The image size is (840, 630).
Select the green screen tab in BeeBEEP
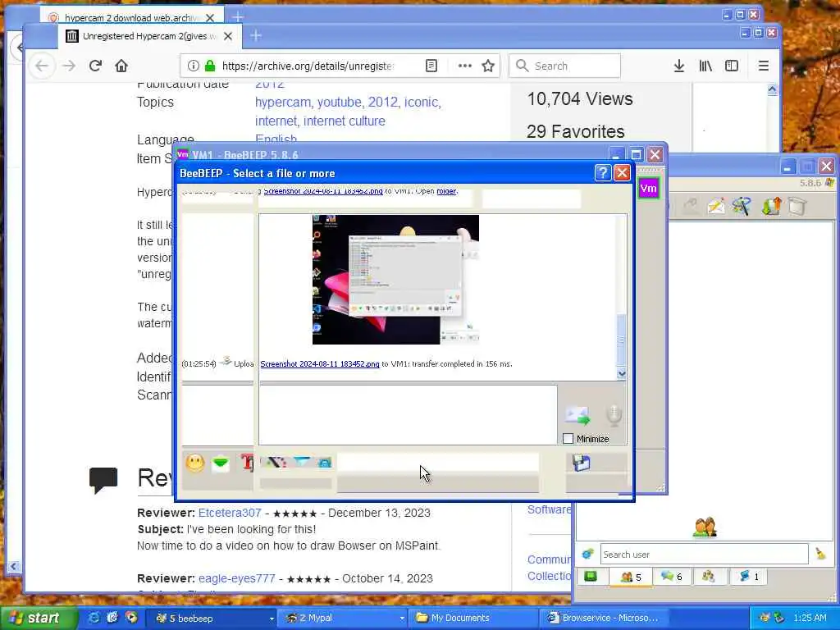[x=591, y=577]
